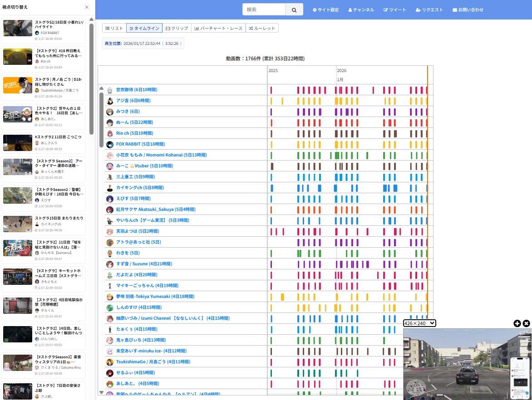Open the ルーレット tab
This screenshot has height=400, width=532.
click(262, 28)
